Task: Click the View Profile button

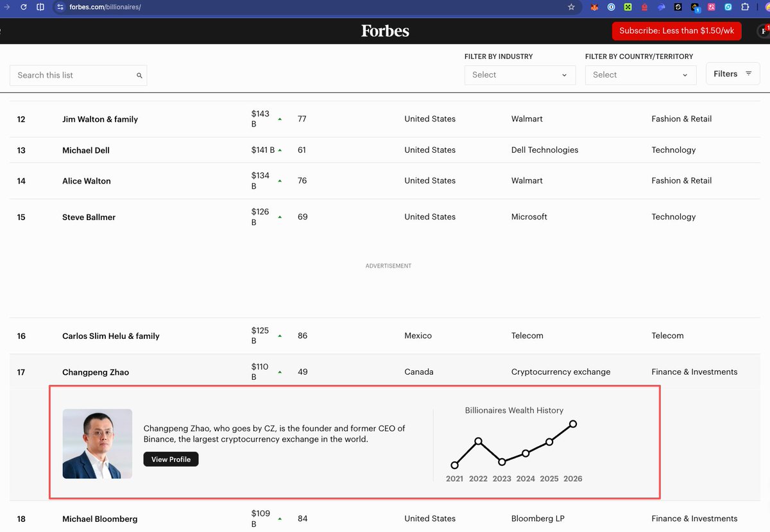Action: coord(171,459)
